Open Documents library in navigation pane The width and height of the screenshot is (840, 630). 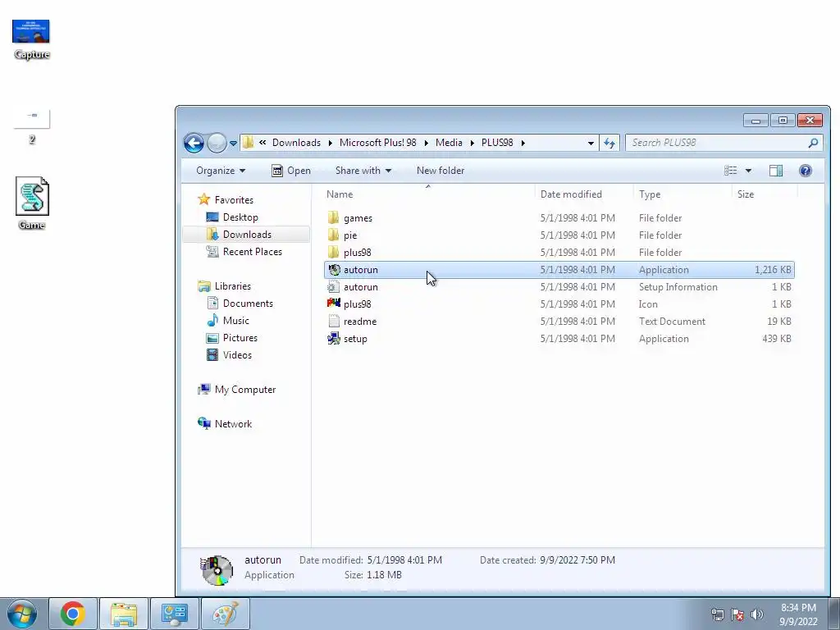[x=248, y=304]
